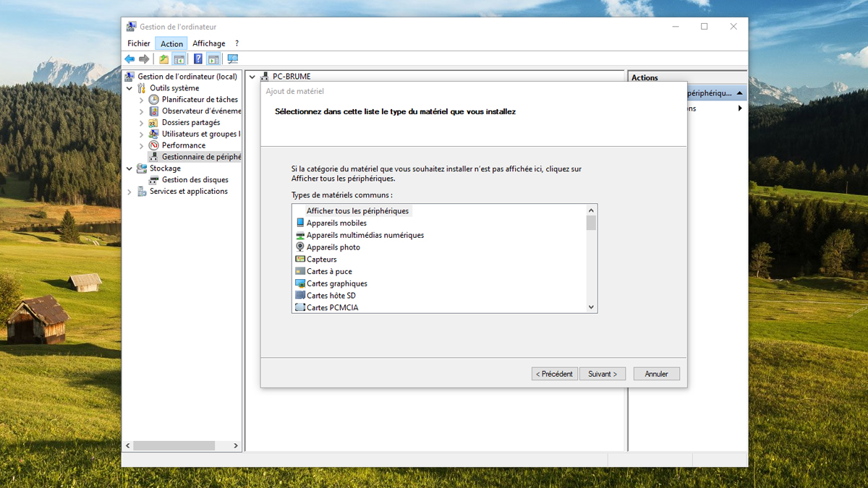Open the Affichage menu
This screenshot has width=868, height=488.
coord(209,43)
